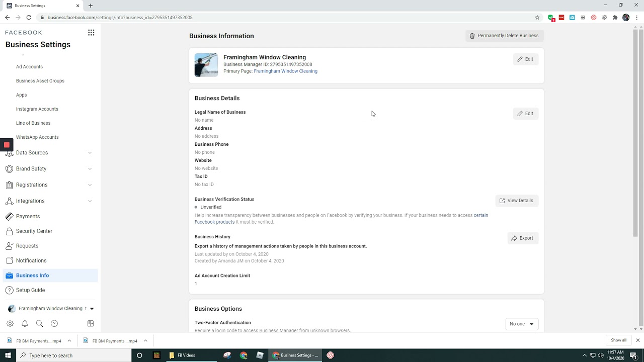Select Ad Accounts in sidebar
Viewport: 644px width, 362px height.
[x=29, y=67]
